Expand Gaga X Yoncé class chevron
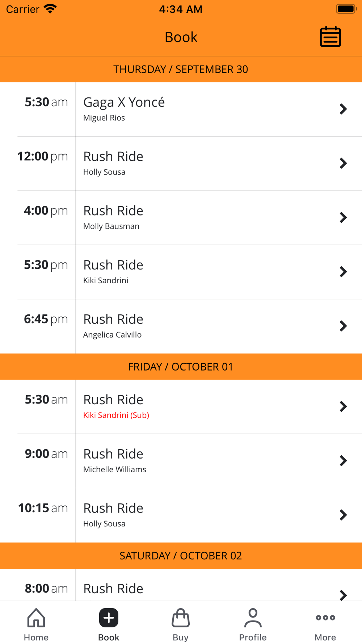The width and height of the screenshot is (362, 644). pyautogui.click(x=343, y=109)
